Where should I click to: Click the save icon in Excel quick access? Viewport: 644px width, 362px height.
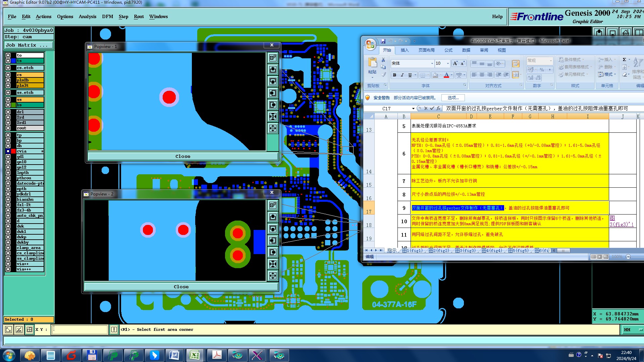(x=383, y=41)
